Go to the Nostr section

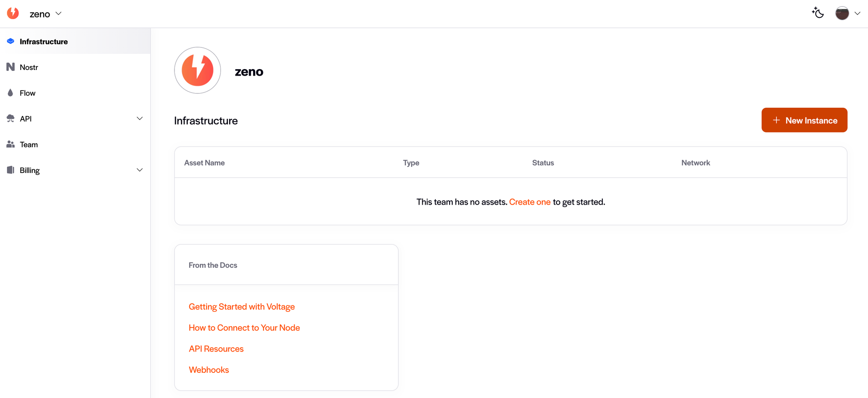click(29, 67)
